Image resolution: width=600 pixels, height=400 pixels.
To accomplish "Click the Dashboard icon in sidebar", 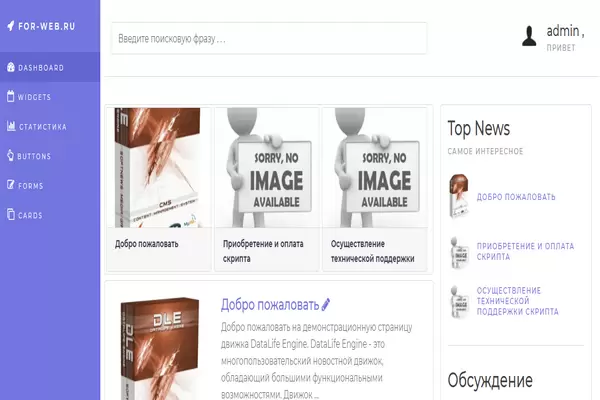I will 10,68.
